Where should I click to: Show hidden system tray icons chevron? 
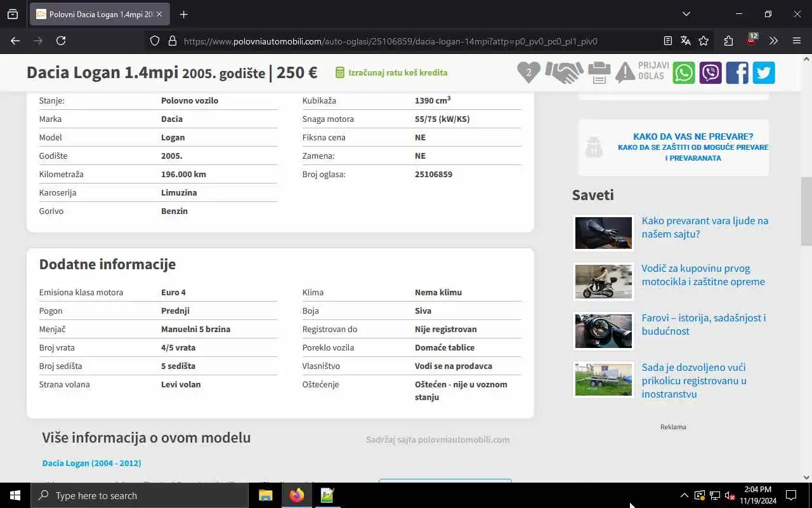point(684,495)
